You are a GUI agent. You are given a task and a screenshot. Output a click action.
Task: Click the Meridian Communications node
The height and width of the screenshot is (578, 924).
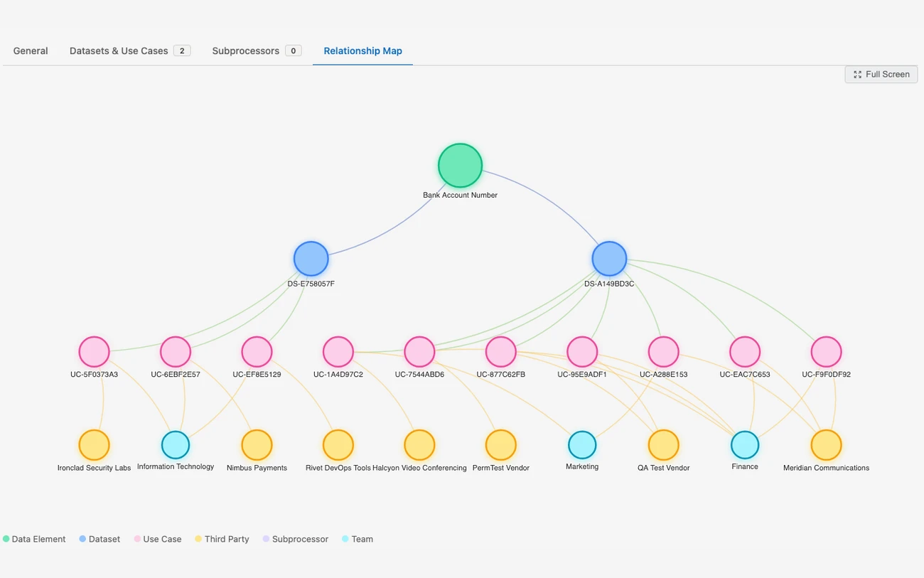click(x=826, y=445)
